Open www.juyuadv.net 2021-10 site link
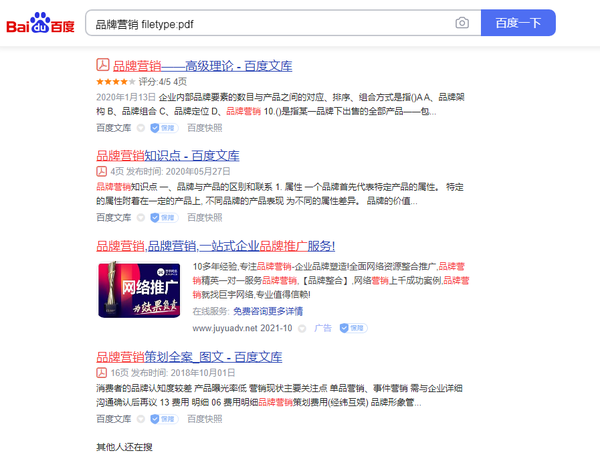The width and height of the screenshot is (600, 459). (242, 328)
